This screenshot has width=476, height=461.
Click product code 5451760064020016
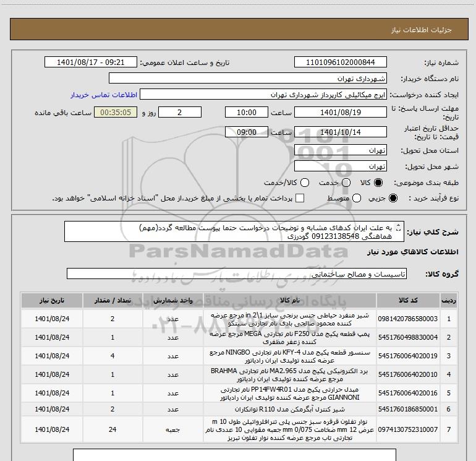(x=408, y=393)
